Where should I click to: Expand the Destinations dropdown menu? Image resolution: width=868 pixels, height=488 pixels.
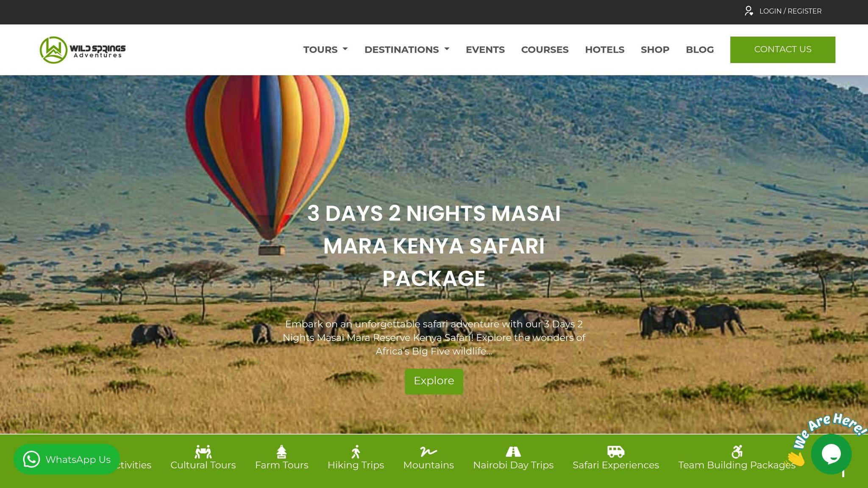pyautogui.click(x=407, y=50)
